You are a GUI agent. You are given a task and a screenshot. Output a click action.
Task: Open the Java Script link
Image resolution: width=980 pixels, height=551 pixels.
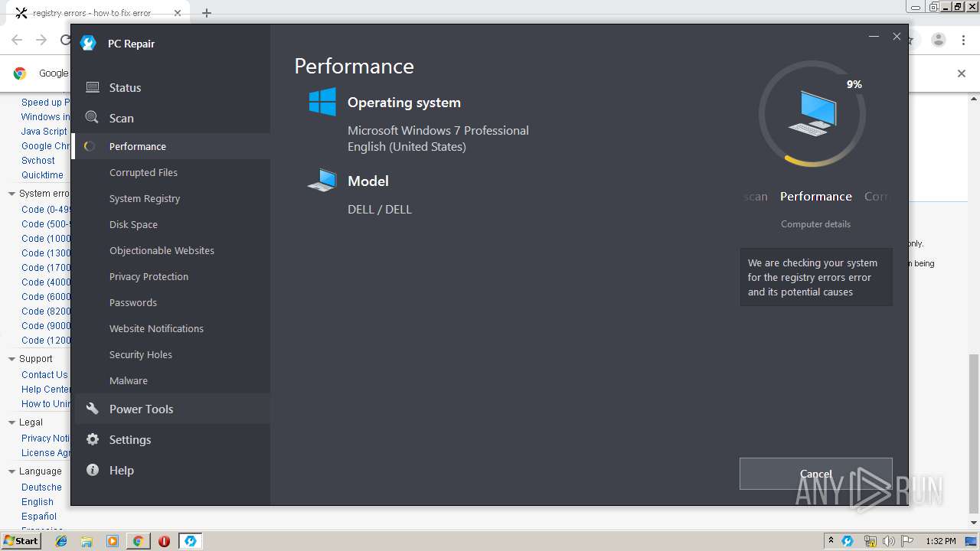pos(44,132)
